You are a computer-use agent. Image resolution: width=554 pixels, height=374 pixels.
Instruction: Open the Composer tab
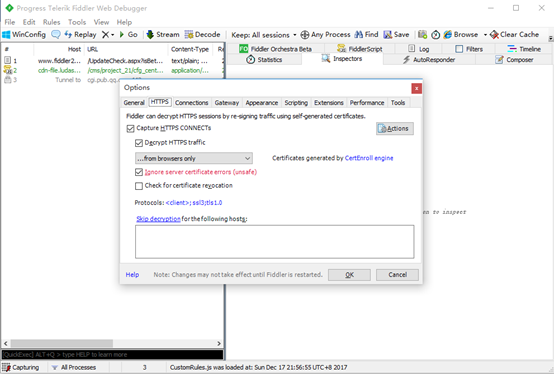[x=514, y=59]
